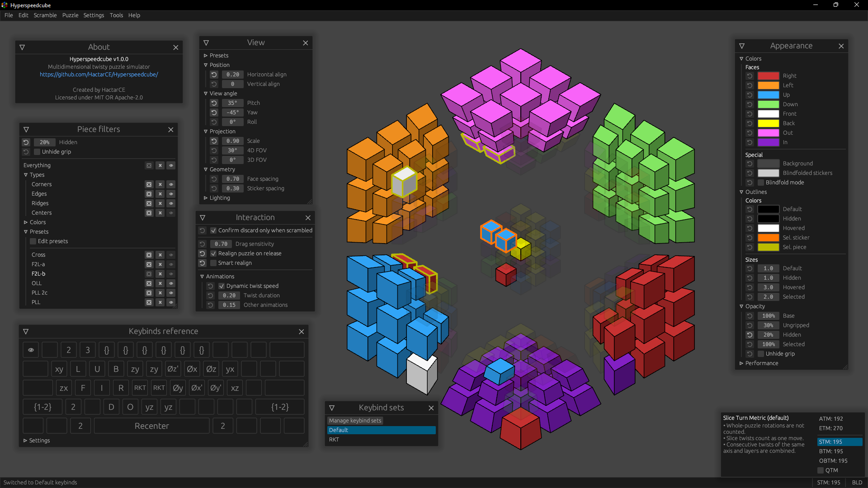Click the github.com link in About panel
The width and height of the screenshot is (868, 488).
pyautogui.click(x=99, y=75)
